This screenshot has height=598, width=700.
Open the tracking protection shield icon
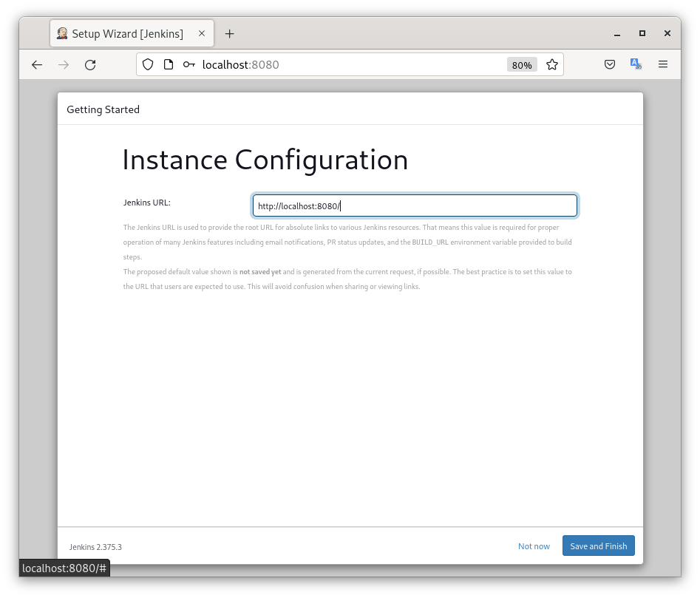pyautogui.click(x=148, y=65)
